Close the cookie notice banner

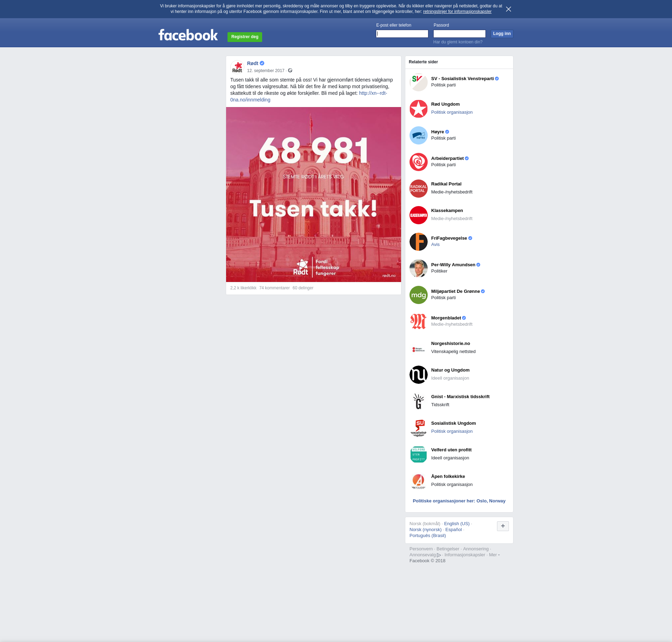click(x=509, y=9)
